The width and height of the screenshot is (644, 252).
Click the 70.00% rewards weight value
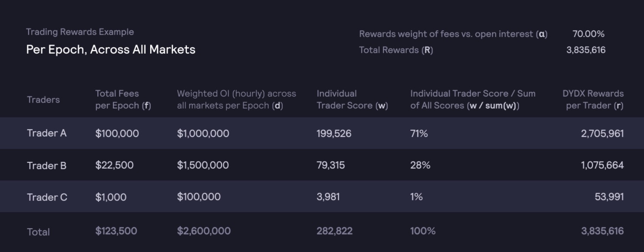(x=588, y=34)
